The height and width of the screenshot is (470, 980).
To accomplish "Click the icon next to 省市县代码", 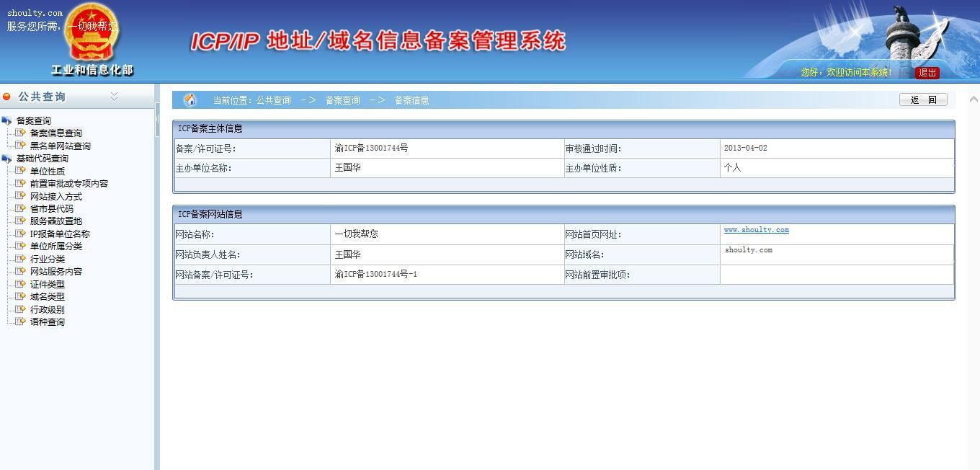I will tap(20, 208).
